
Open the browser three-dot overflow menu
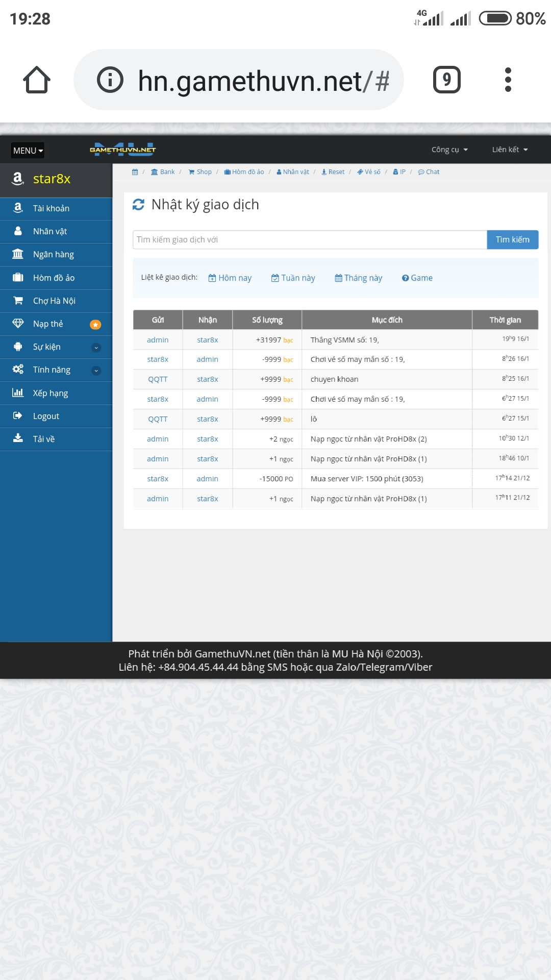508,80
